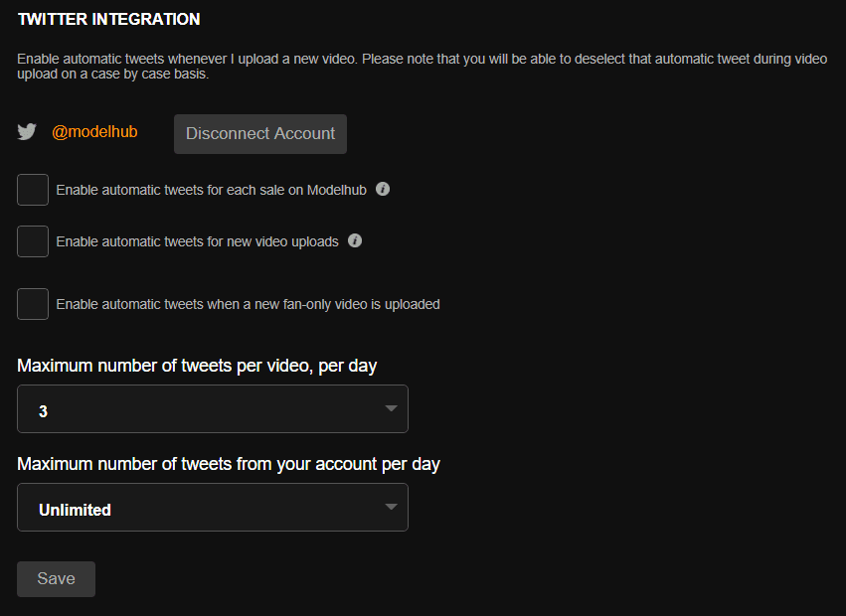The image size is (846, 616).
Task: Click info icon beside sale tweets option
Action: (383, 189)
